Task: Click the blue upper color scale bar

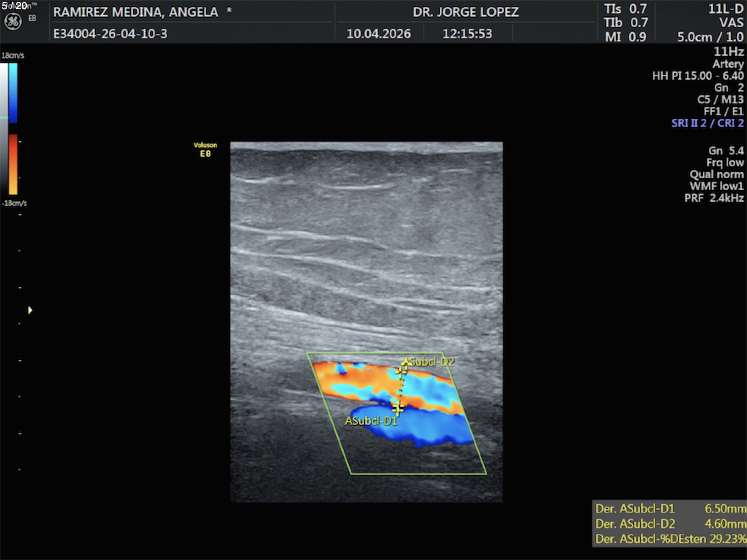Action: click(13, 92)
